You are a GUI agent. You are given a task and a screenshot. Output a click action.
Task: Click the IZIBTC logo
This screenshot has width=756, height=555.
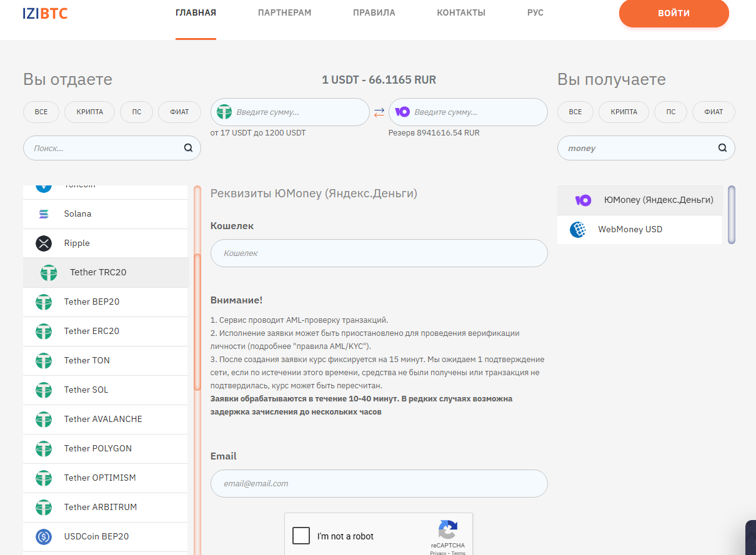point(45,12)
